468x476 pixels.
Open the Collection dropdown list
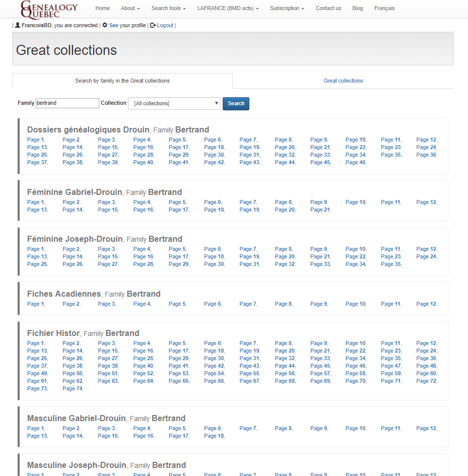click(175, 104)
